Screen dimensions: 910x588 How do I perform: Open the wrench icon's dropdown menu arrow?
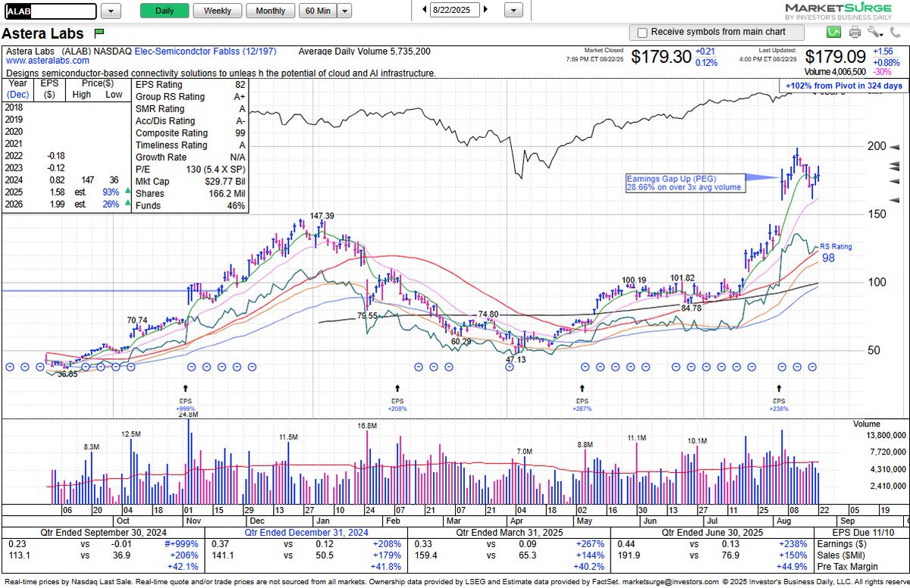[881, 33]
